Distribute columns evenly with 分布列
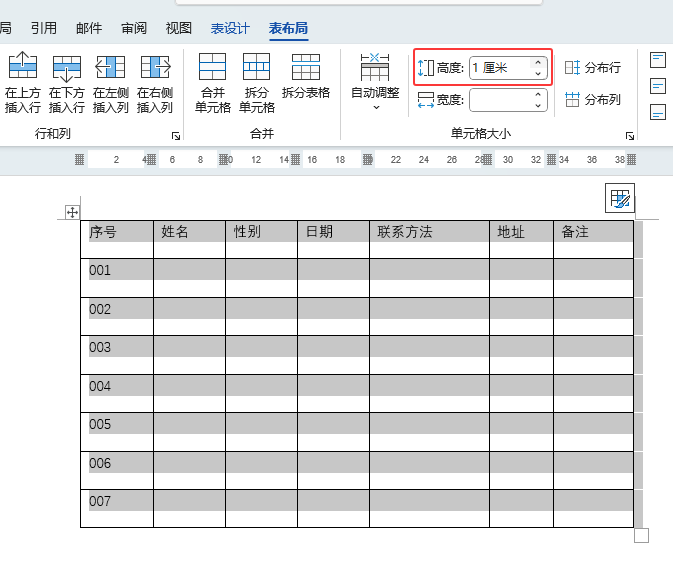The height and width of the screenshot is (574, 673). pos(593,100)
